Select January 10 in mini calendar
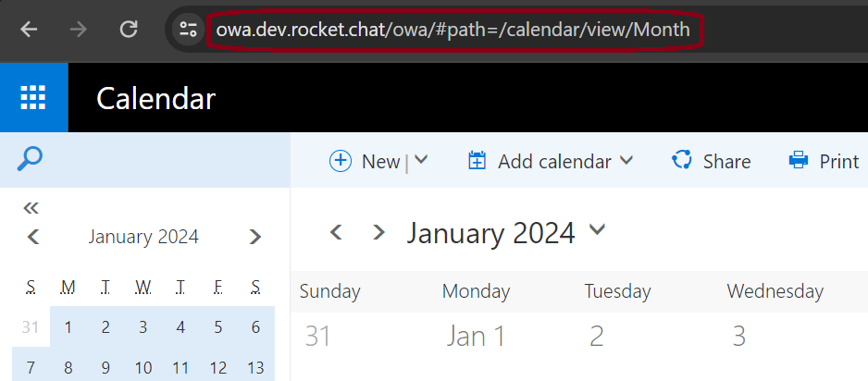The image size is (868, 381). pyautogui.click(x=143, y=367)
